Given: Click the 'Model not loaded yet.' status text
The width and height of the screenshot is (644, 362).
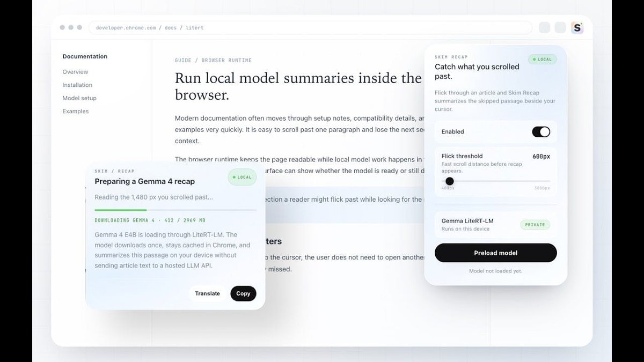Looking at the screenshot, I should click(496, 271).
